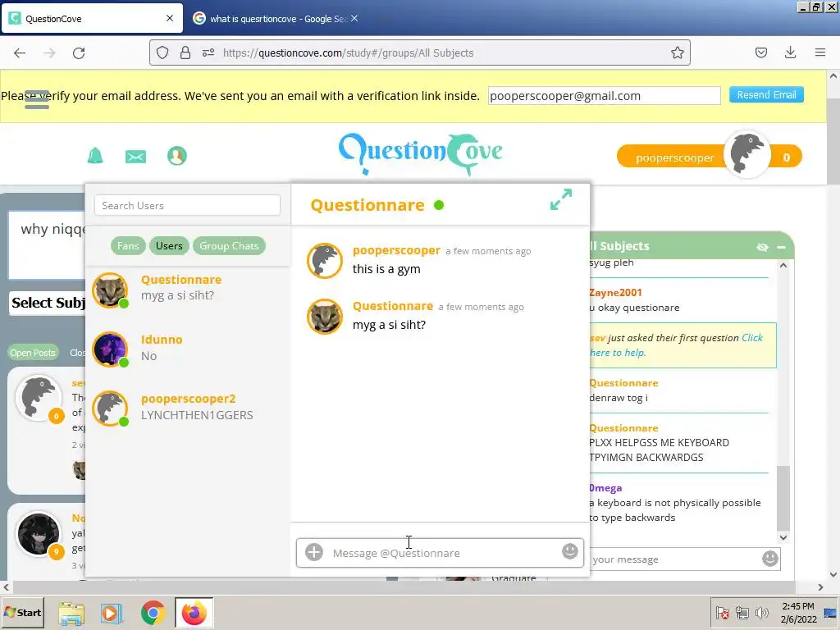This screenshot has width=840, height=630.
Task: Open Firefox application menu
Action: pyautogui.click(x=820, y=52)
